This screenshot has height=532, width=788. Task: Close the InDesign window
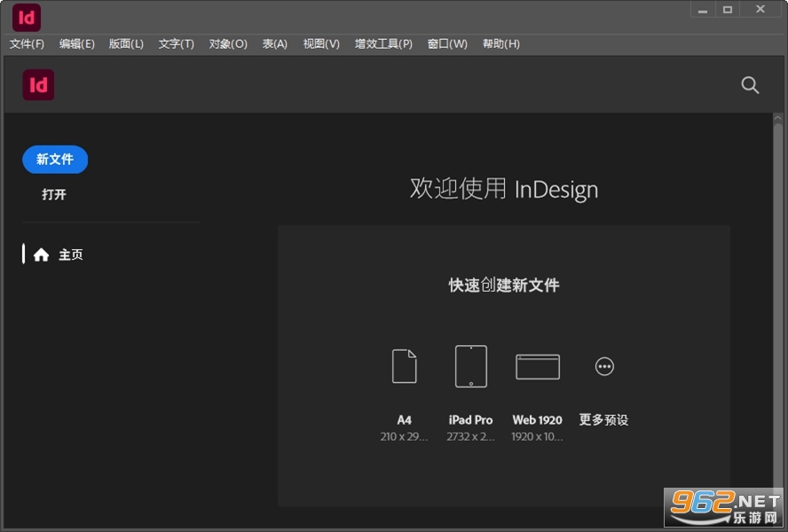760,10
